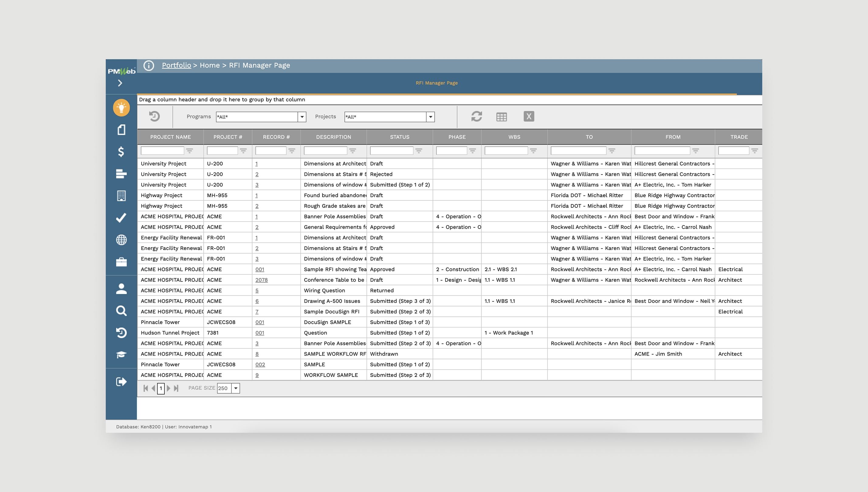Viewport: 868px width, 492px height.
Task: Open record 2078 Conference Table link
Action: tap(261, 280)
